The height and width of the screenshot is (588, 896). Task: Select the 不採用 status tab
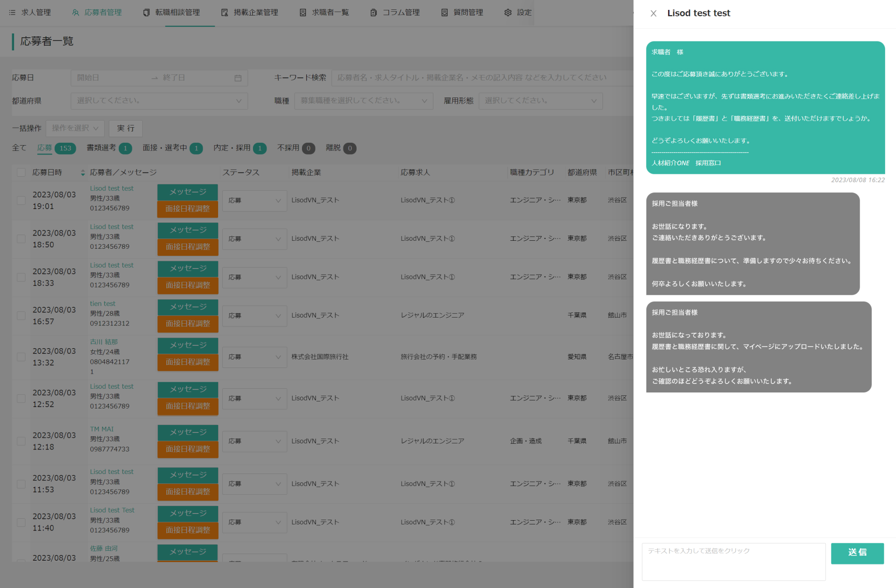[296, 148]
